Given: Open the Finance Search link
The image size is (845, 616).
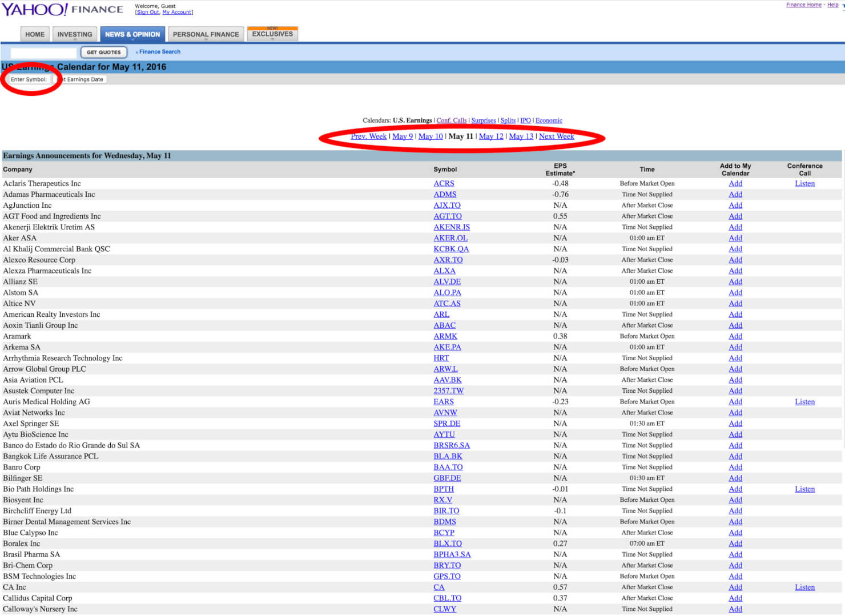Looking at the screenshot, I should tap(160, 51).
